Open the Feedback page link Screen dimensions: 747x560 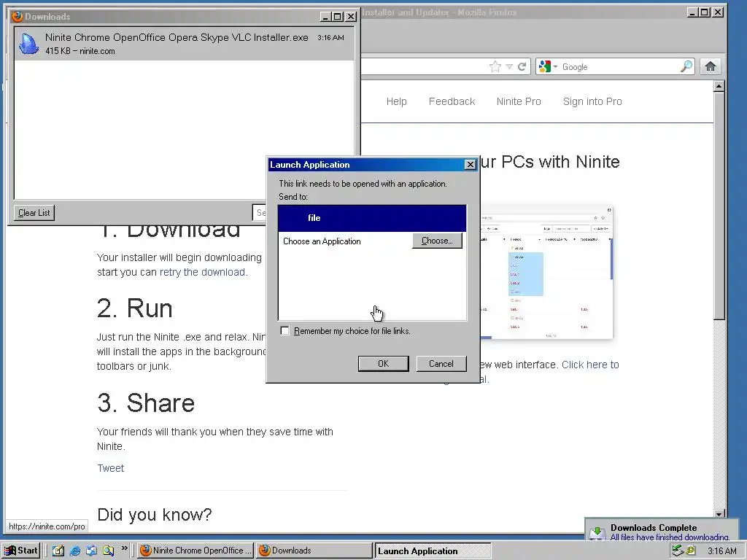(452, 101)
